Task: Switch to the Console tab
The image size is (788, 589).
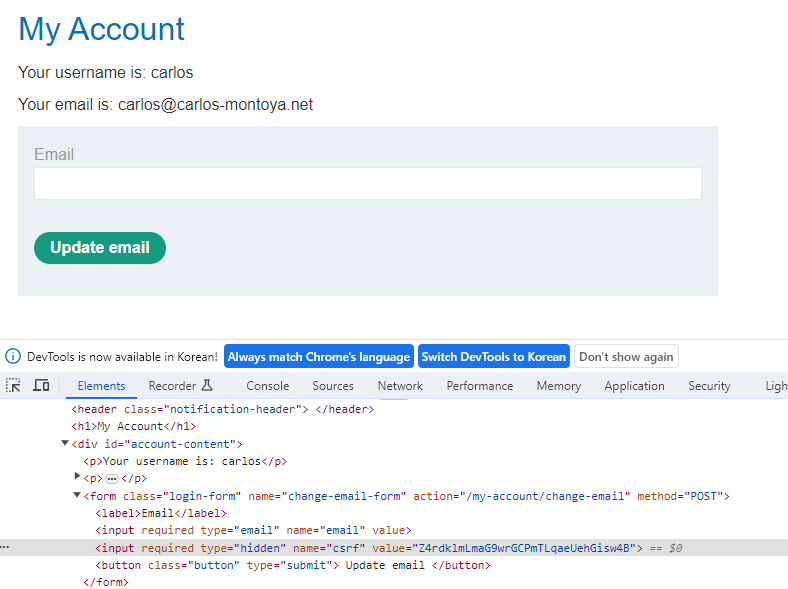Action: point(267,385)
